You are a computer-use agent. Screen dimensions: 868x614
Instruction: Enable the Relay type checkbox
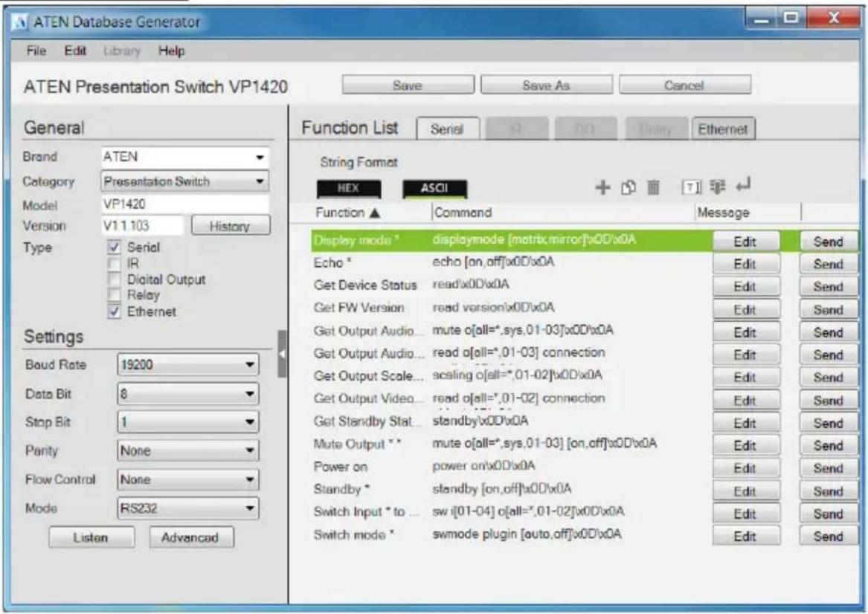point(114,295)
